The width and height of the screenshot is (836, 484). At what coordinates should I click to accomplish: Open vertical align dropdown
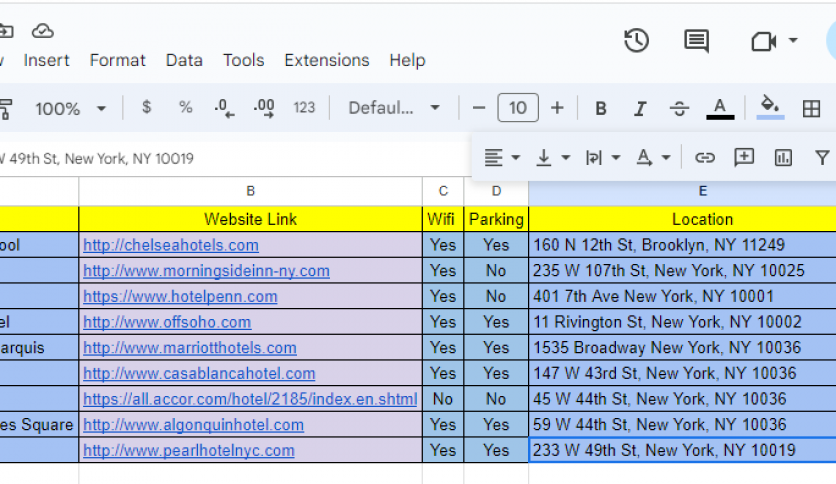(552, 157)
